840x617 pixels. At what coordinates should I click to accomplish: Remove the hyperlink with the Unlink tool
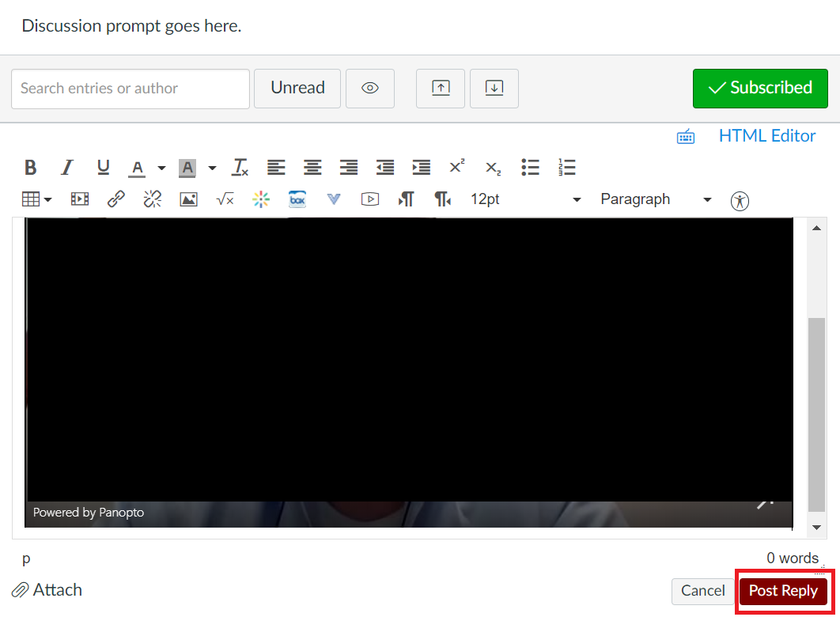152,199
